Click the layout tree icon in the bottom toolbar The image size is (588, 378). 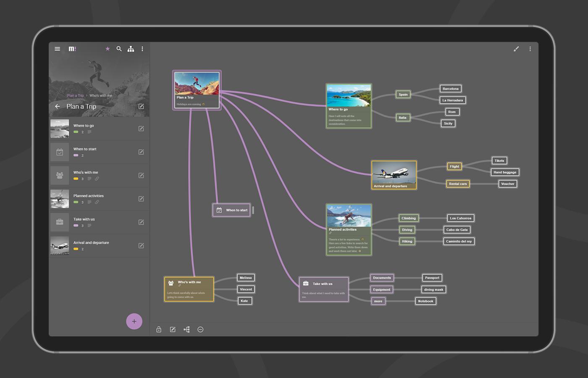tap(186, 329)
